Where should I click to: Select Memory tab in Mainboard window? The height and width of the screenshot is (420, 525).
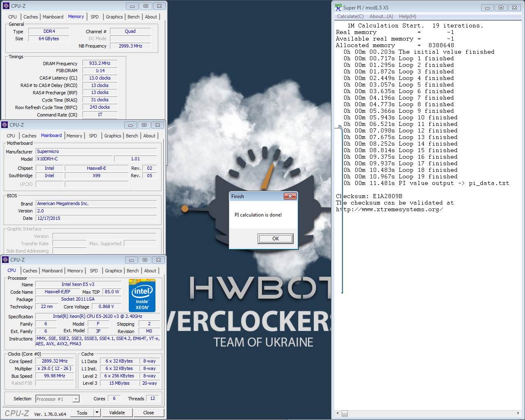point(74,136)
